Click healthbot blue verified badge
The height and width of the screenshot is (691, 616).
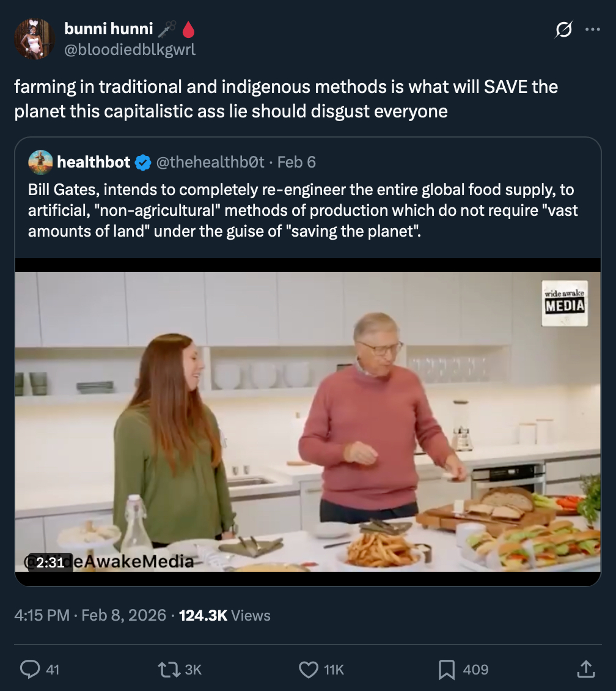pyautogui.click(x=143, y=162)
